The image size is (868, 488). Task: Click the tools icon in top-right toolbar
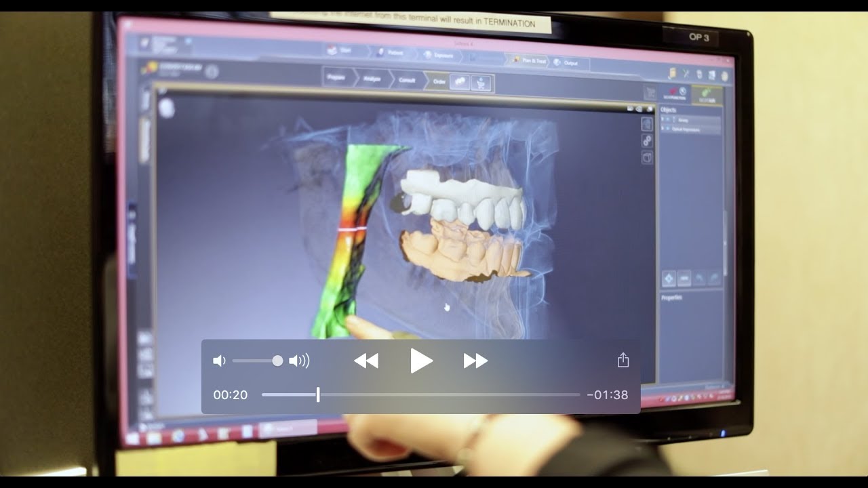coord(686,73)
